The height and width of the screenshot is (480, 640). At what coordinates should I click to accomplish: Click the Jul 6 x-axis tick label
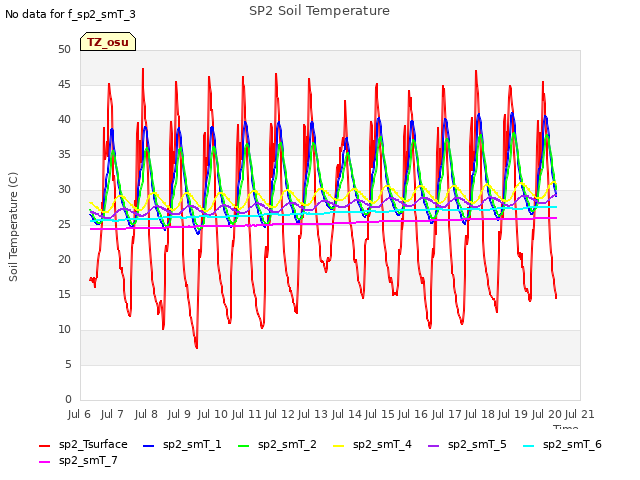tap(79, 414)
